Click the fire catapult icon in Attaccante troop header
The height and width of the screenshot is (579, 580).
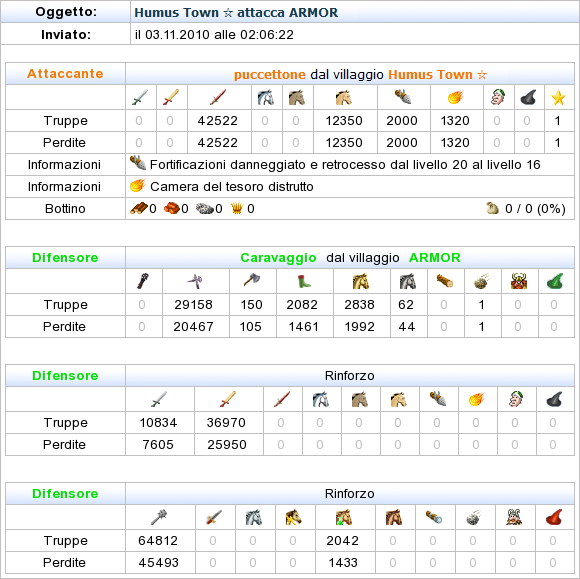pyautogui.click(x=456, y=97)
